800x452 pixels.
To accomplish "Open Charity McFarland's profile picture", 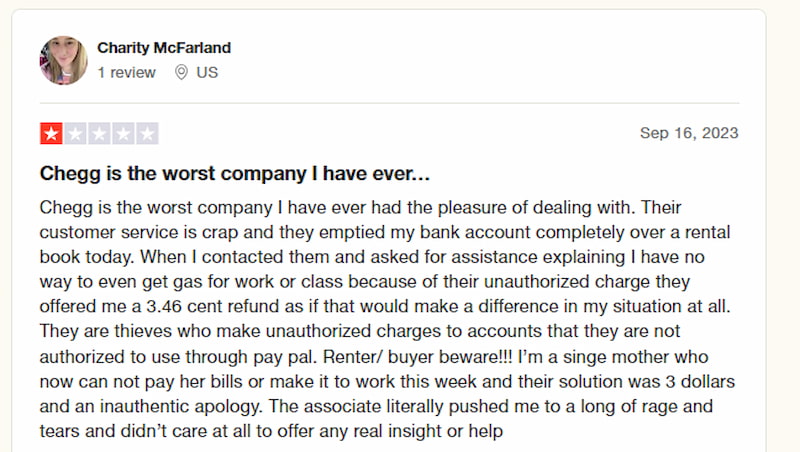I will coord(63,60).
